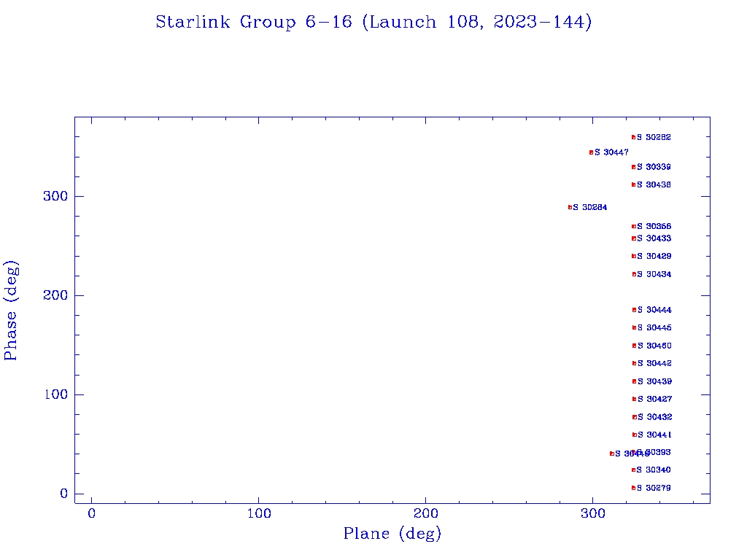Click the S 30441 satellite label
Screen dimensions: 747x560
pos(654,435)
